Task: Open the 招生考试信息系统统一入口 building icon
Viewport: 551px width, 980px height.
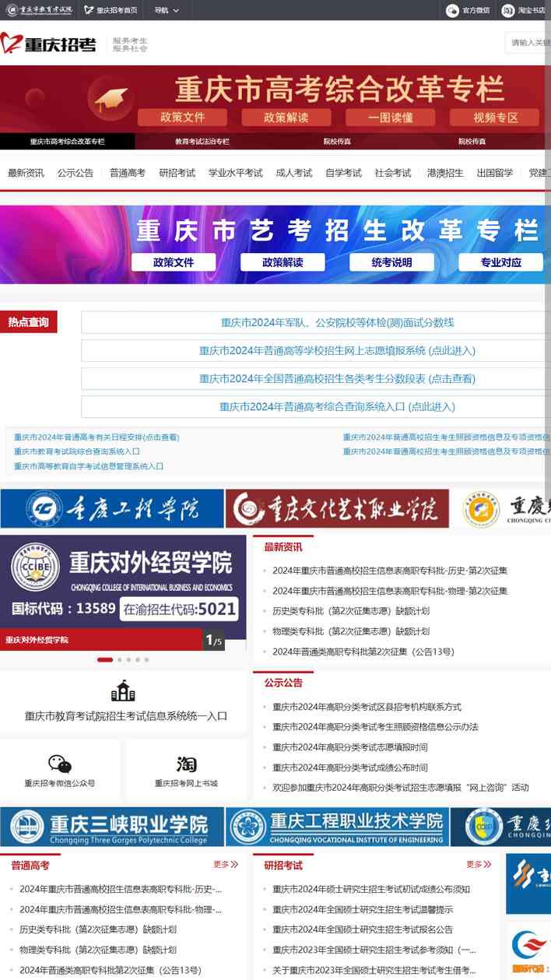Action: pos(123,691)
